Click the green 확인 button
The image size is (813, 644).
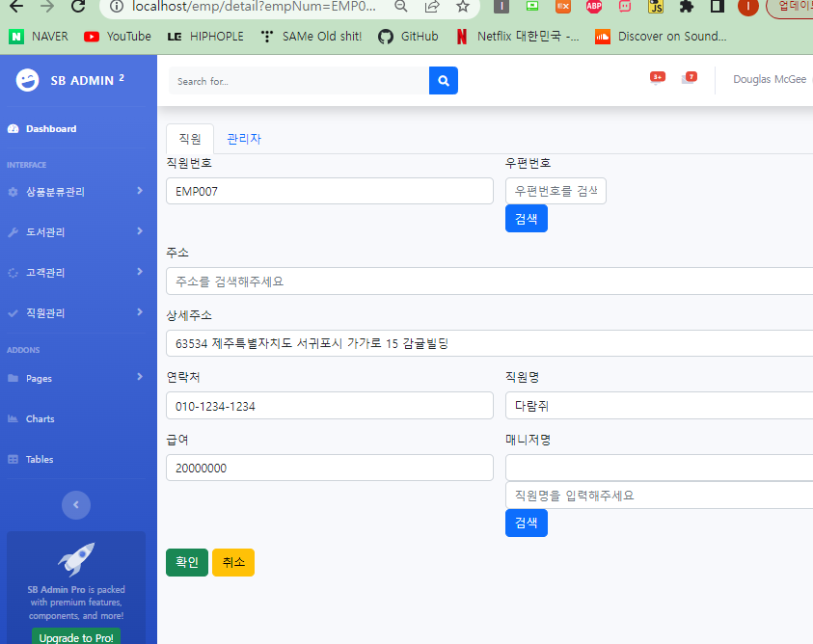(187, 563)
